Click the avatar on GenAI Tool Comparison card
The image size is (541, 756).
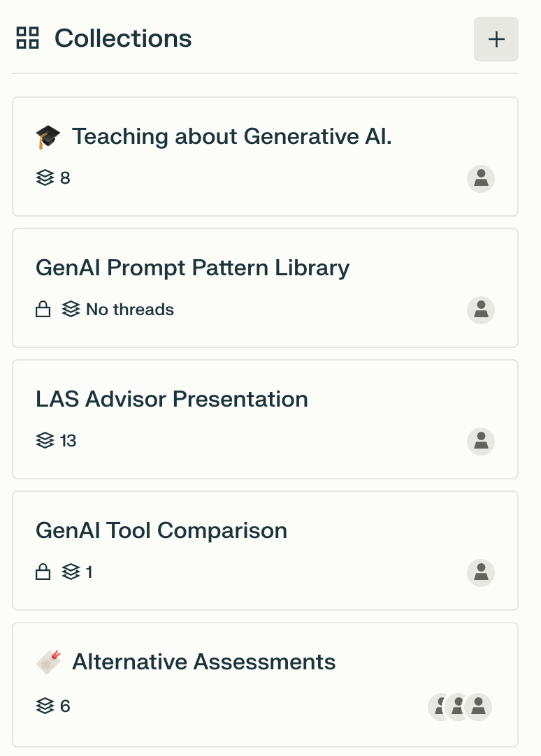click(x=481, y=572)
